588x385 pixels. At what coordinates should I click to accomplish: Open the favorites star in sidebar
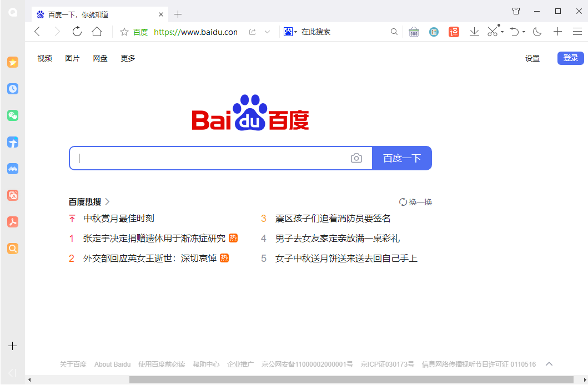pos(13,62)
